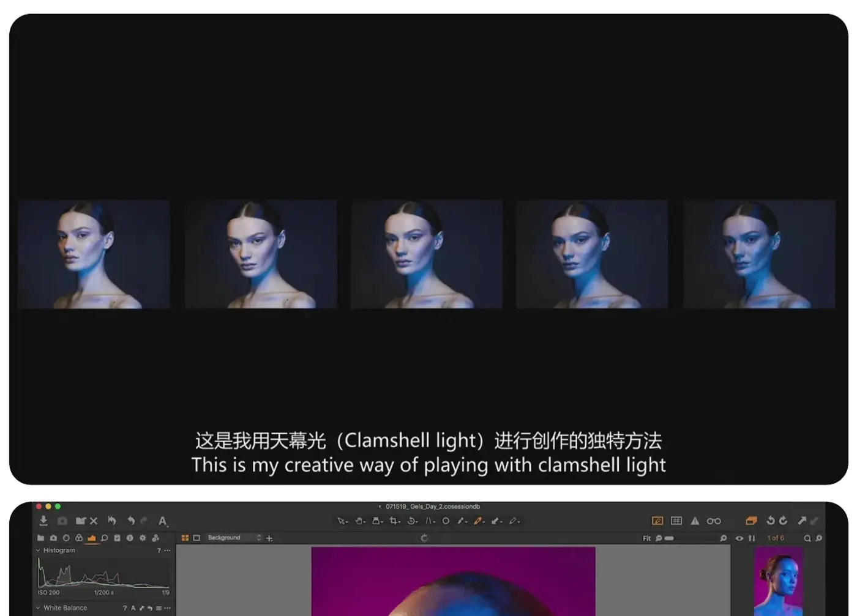Select the third portrait in the video strip
Image resolution: width=857 pixels, height=616 pixels.
click(x=427, y=254)
